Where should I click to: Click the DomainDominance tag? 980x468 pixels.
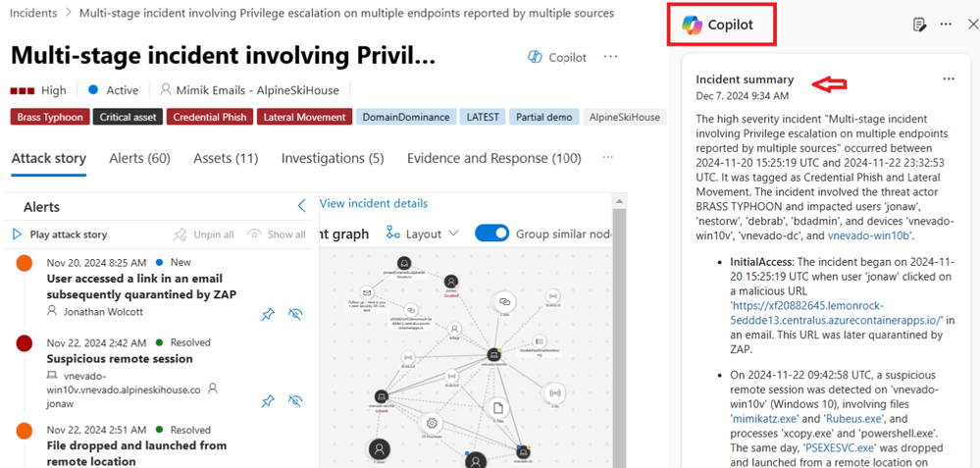pyautogui.click(x=405, y=117)
